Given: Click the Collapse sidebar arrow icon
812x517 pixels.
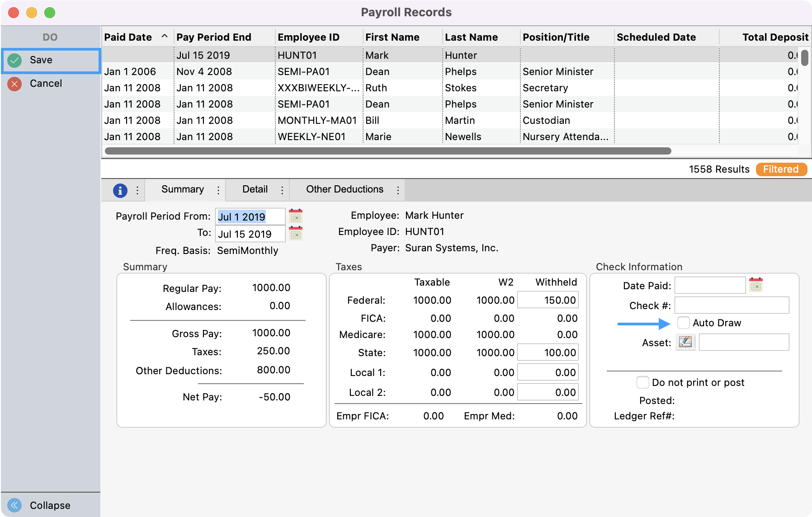Looking at the screenshot, I should click(x=15, y=505).
